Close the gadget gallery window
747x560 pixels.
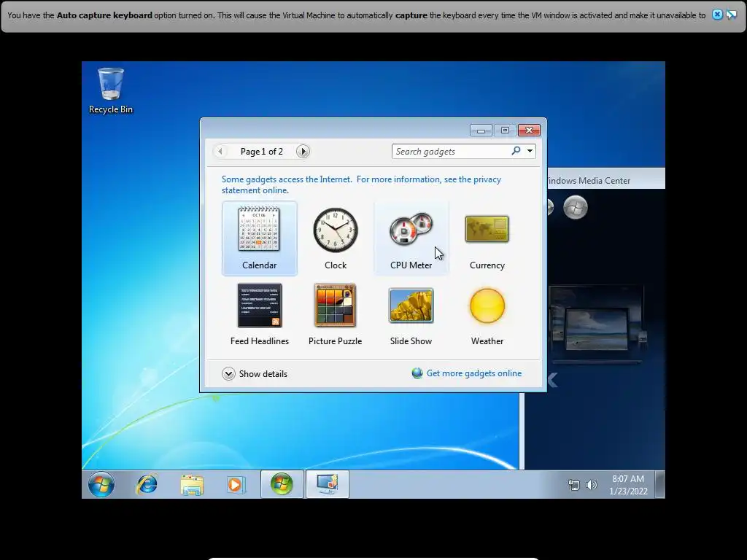point(530,131)
